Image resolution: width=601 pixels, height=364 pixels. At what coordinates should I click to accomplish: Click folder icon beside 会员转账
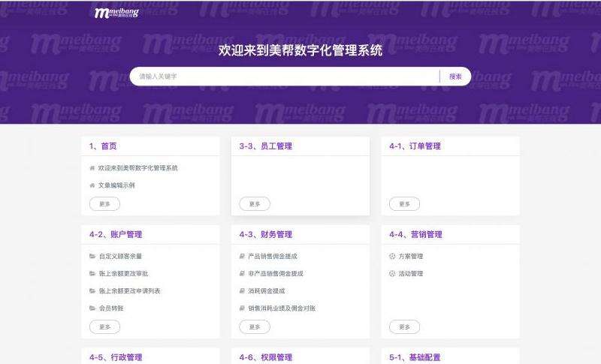92,308
